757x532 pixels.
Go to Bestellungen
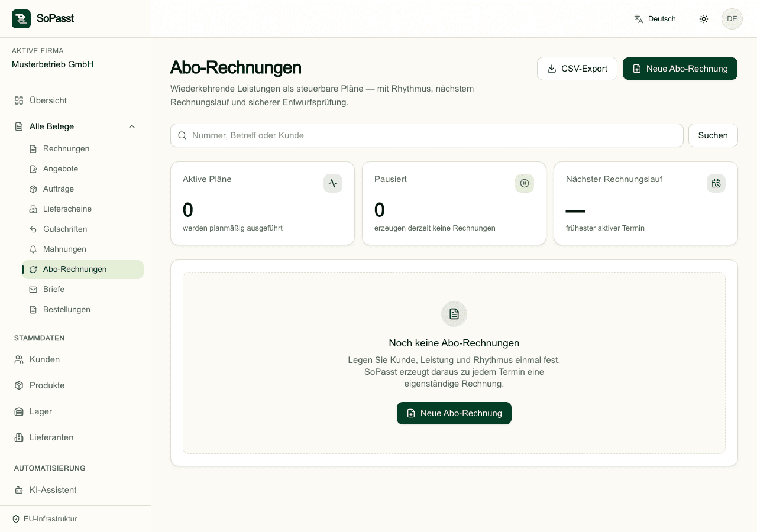pos(83,309)
